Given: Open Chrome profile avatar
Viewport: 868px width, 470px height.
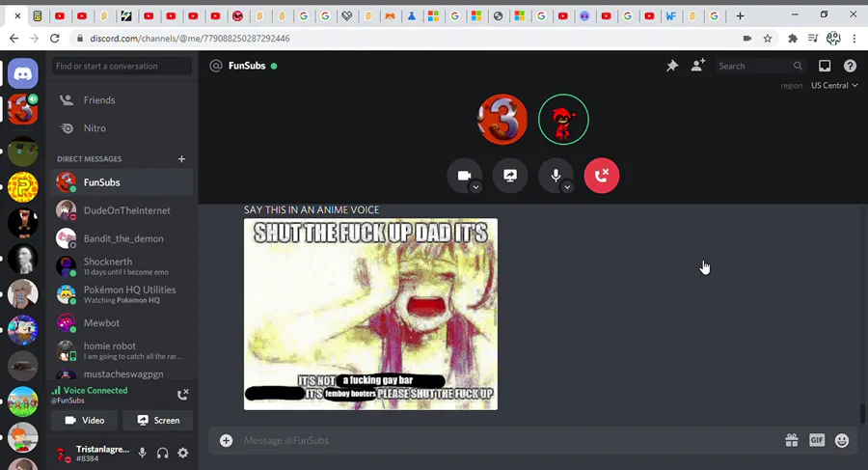Looking at the screenshot, I should [833, 39].
